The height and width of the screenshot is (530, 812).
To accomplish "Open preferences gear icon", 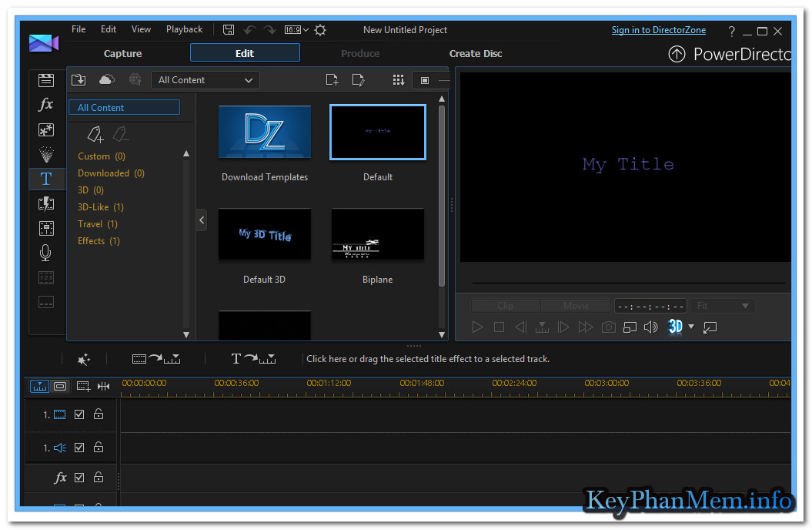I will (320, 30).
